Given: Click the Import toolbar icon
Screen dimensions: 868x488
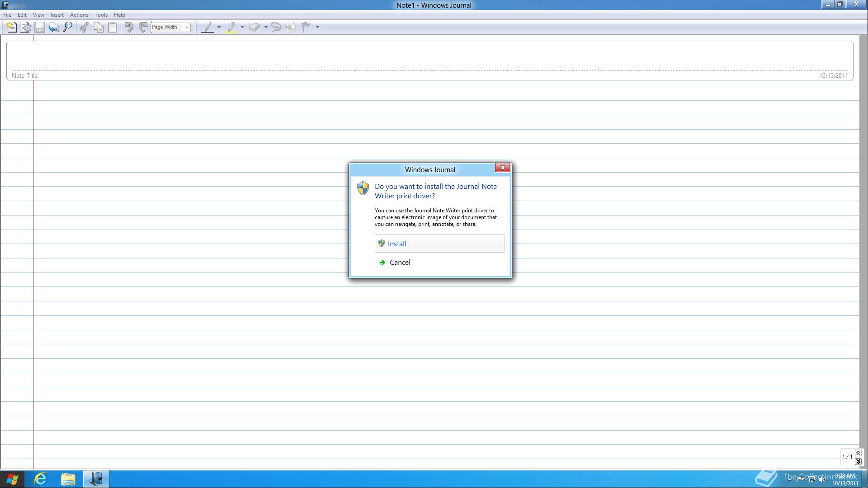Looking at the screenshot, I should point(54,27).
